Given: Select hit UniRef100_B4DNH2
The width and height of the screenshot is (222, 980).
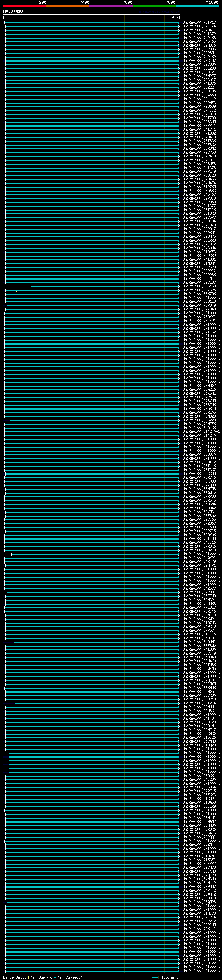Looking at the screenshot, I should 199,642.
